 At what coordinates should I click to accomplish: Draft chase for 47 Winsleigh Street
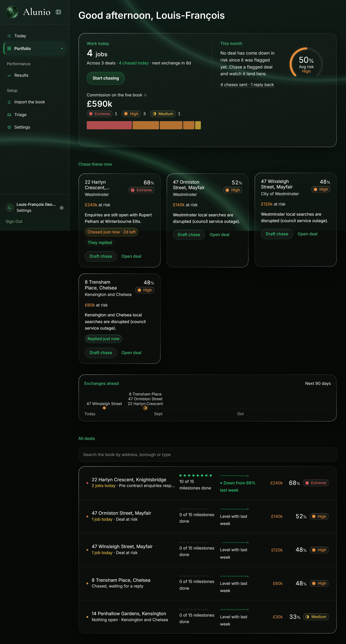(x=277, y=234)
